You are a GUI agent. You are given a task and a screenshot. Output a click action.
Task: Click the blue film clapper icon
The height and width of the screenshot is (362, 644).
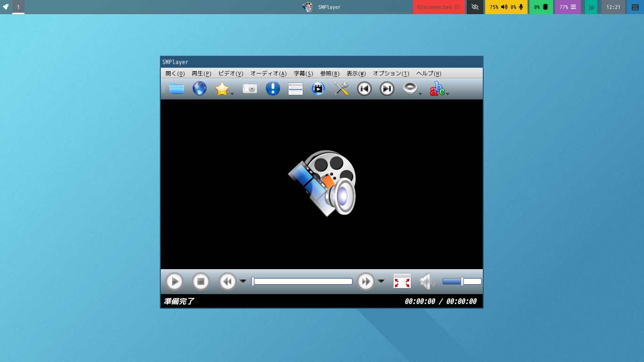[318, 89]
